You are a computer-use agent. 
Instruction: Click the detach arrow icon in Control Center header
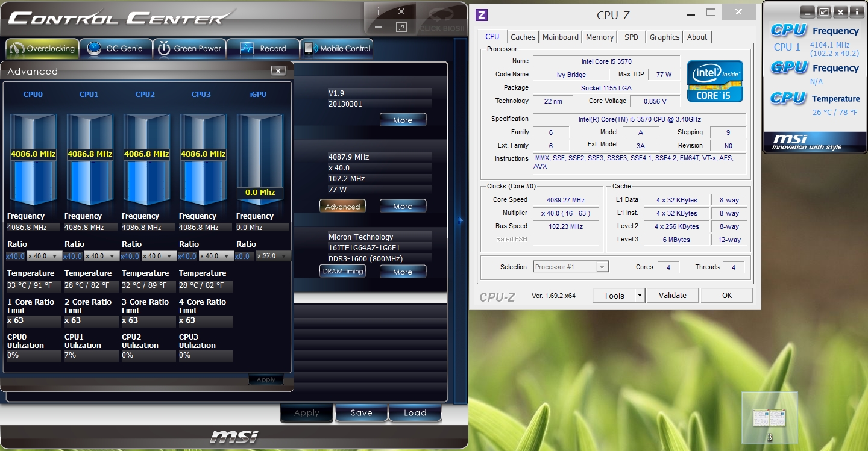click(401, 27)
